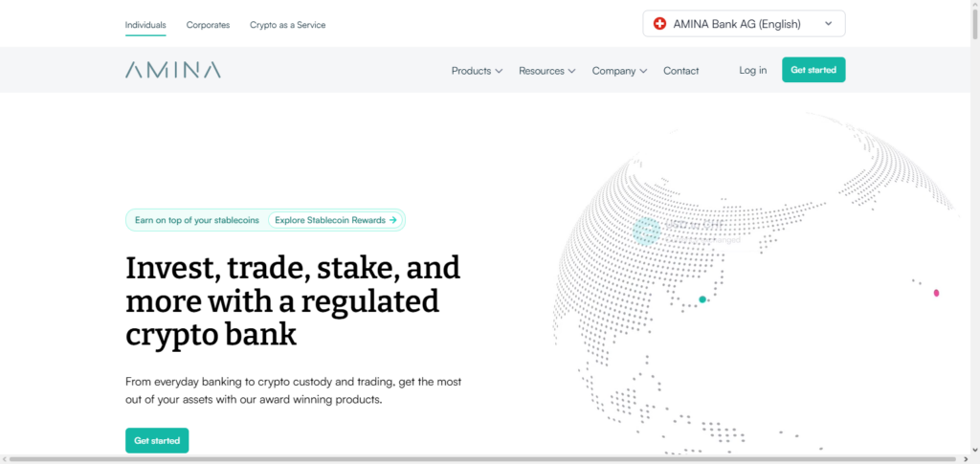Expand the Company menu
The width and height of the screenshot is (980, 464).
tap(619, 71)
